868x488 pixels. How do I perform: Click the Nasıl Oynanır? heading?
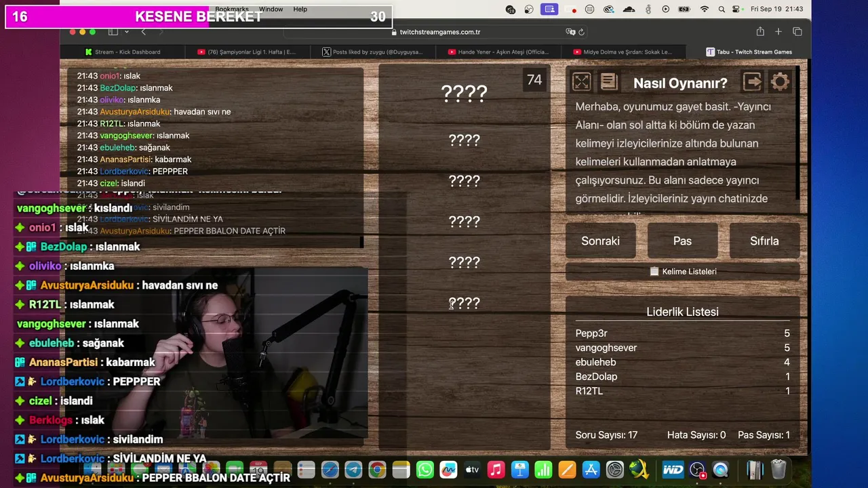680,83
